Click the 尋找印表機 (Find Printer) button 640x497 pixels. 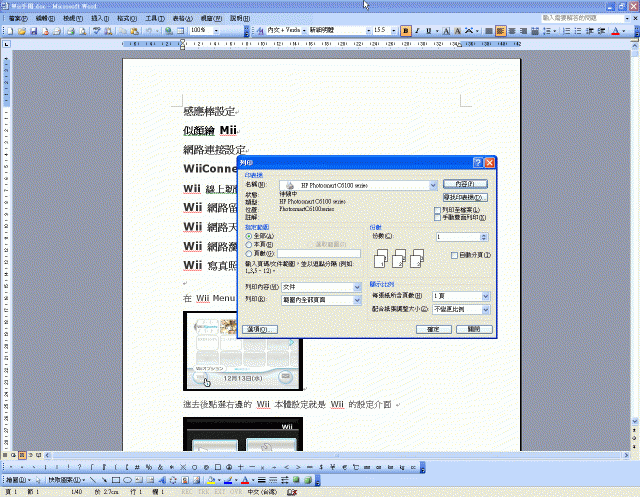coord(465,198)
